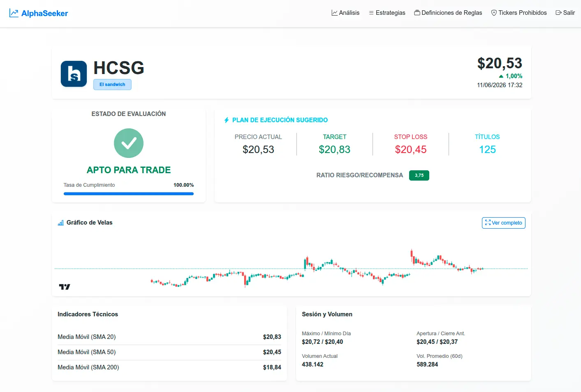581x392 pixels.
Task: Open the Análisis menu item
Action: (345, 13)
